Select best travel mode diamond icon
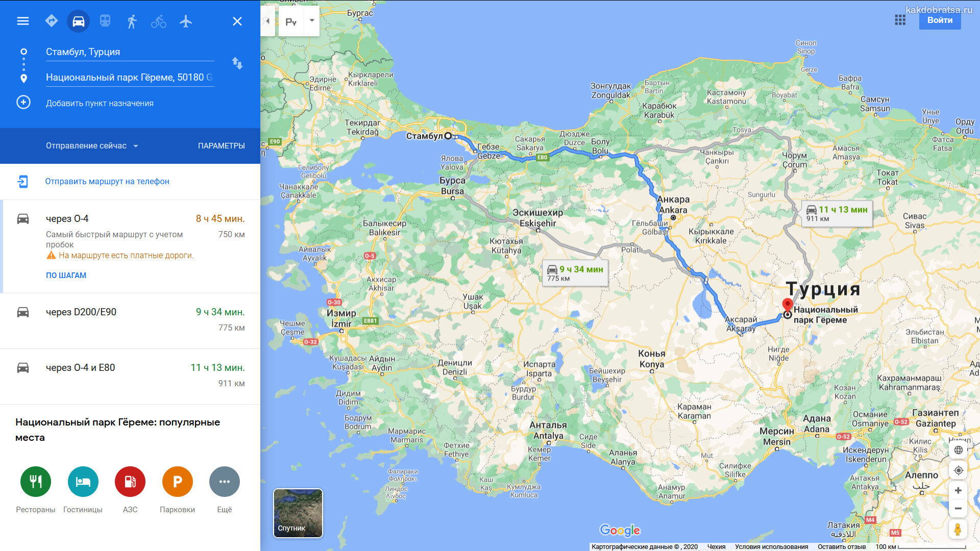Viewport: 980px width, 551px height. (52, 21)
